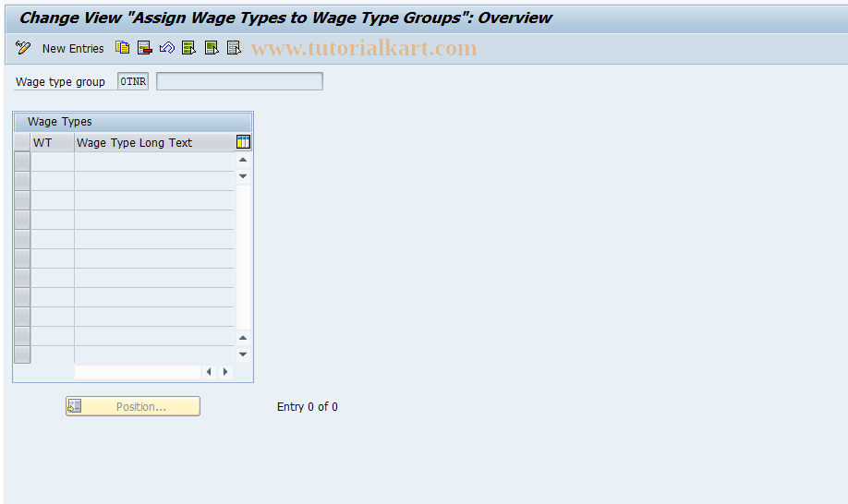This screenshot has width=848, height=504.
Task: Click the Delete entry icon
Action: click(x=144, y=48)
